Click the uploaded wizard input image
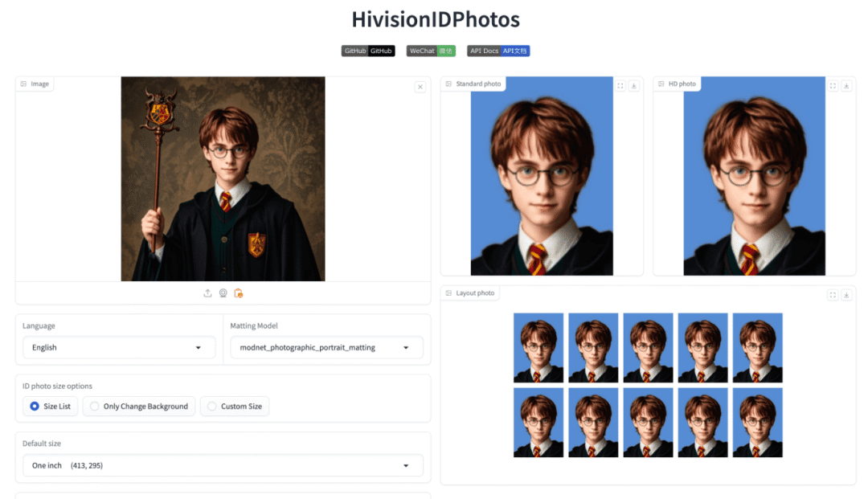Viewport: 868px width, 499px height. [223, 178]
